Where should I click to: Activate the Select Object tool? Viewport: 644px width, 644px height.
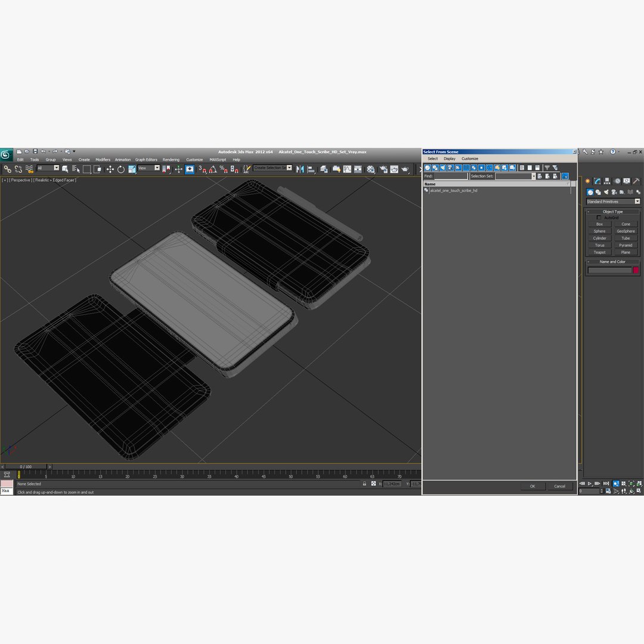tap(65, 169)
